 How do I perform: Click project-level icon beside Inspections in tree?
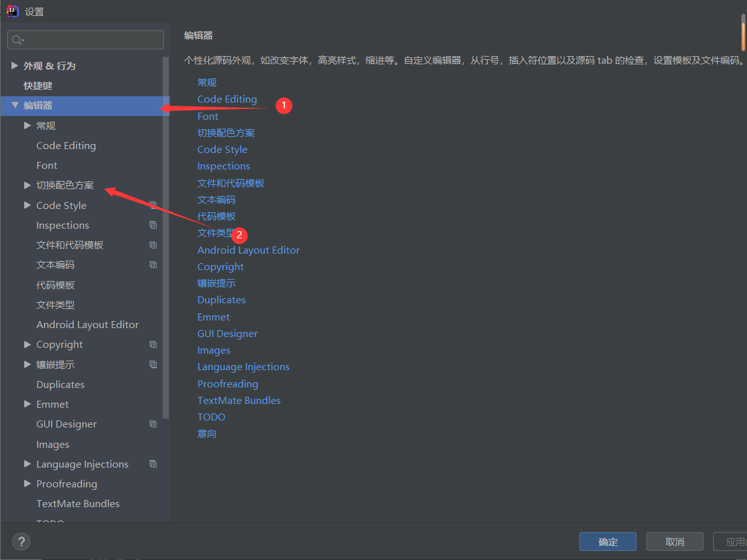coord(153,225)
